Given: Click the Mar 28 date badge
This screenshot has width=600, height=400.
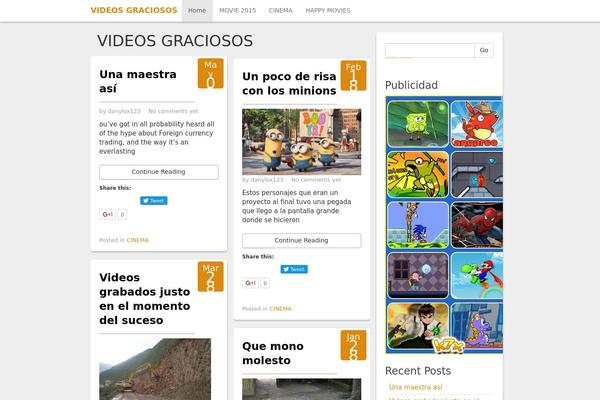Looking at the screenshot, I should coord(210,276).
